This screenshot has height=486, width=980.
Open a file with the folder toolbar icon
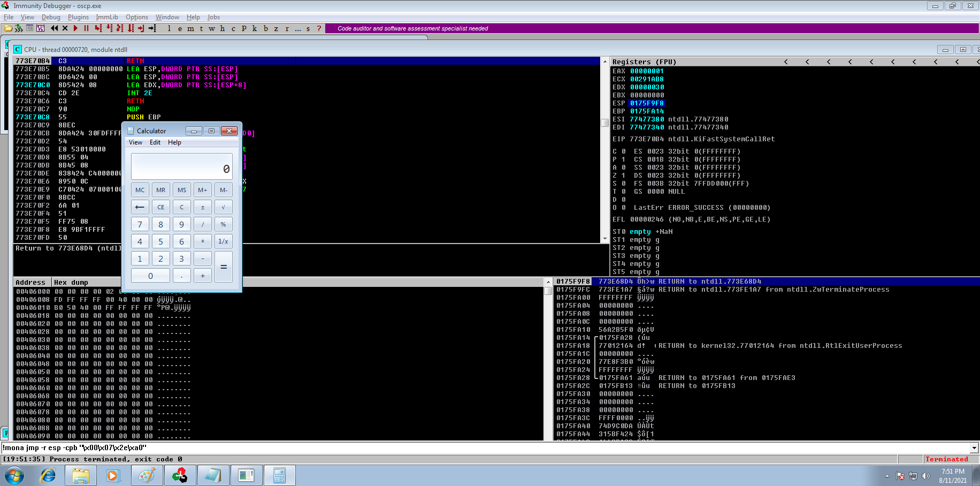pos(8,28)
